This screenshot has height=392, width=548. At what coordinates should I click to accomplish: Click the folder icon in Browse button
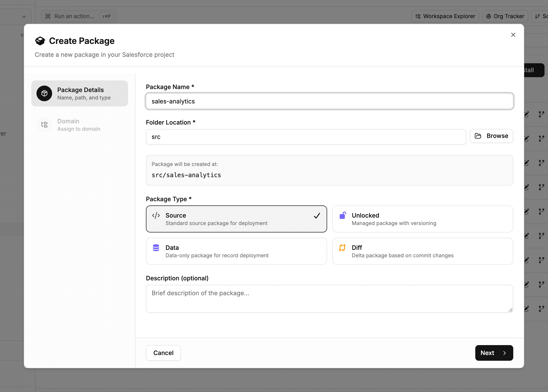click(478, 136)
